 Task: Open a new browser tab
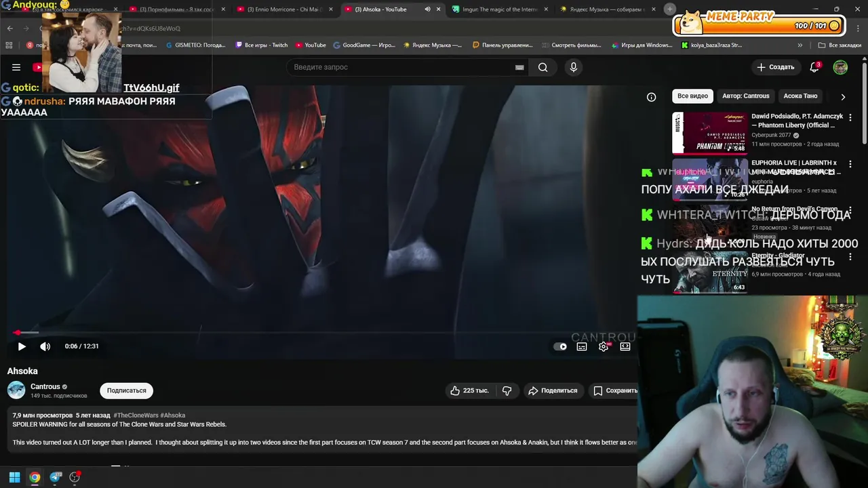point(669,9)
